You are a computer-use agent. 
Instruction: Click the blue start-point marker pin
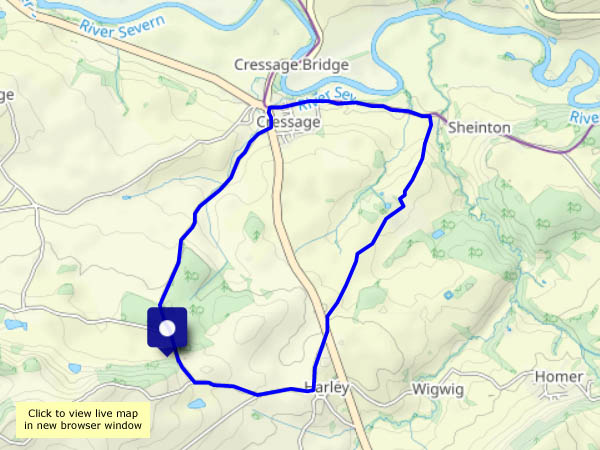click(x=167, y=331)
